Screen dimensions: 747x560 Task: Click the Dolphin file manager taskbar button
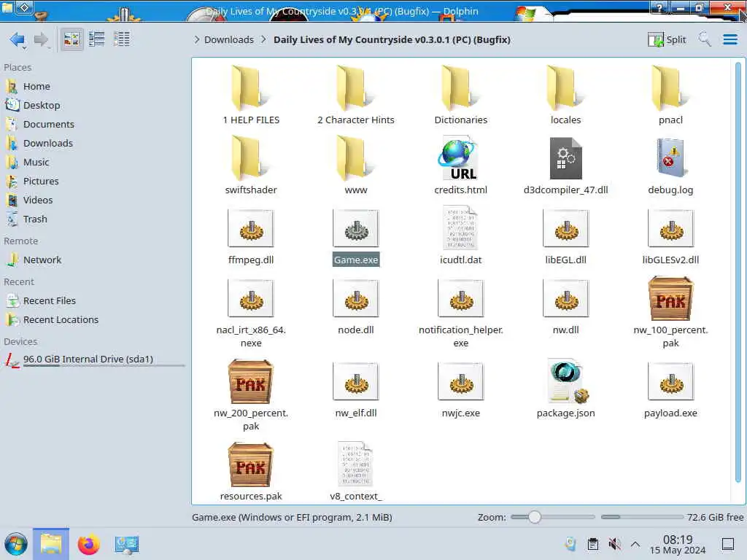[51, 544]
